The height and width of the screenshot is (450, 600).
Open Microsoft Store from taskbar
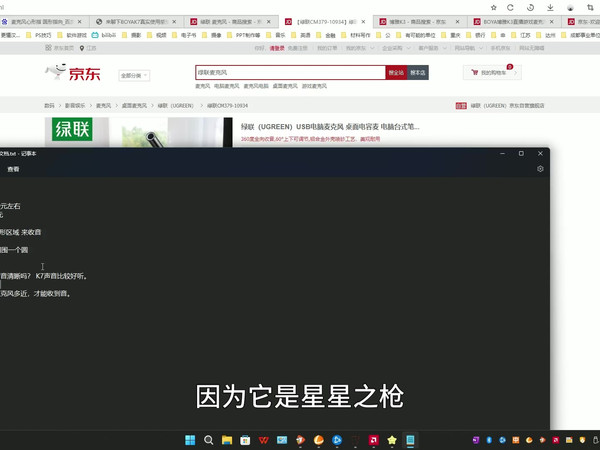click(245, 440)
